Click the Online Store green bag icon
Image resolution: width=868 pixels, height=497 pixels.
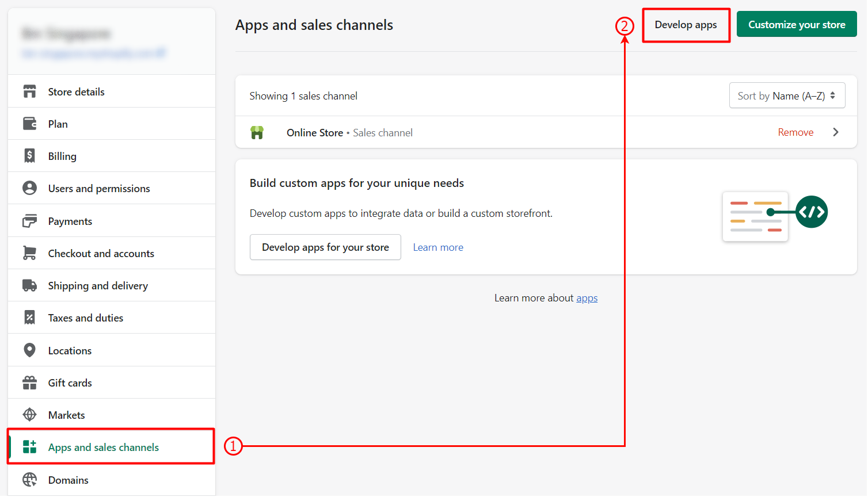click(257, 132)
